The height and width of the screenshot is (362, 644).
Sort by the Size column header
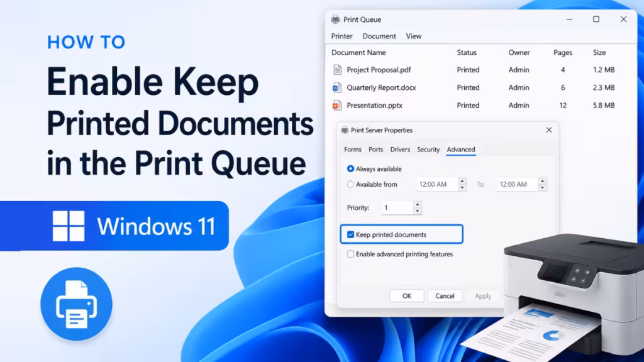tap(599, 53)
